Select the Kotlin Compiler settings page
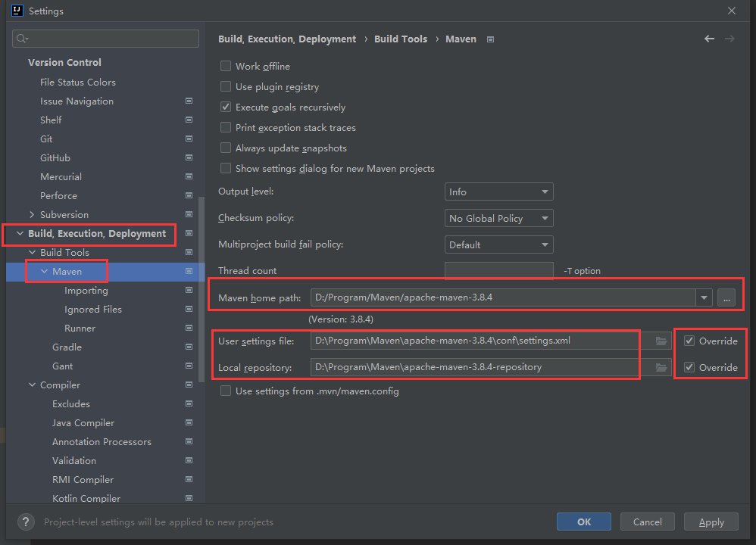Image resolution: width=756 pixels, height=545 pixels. pyautogui.click(x=86, y=498)
